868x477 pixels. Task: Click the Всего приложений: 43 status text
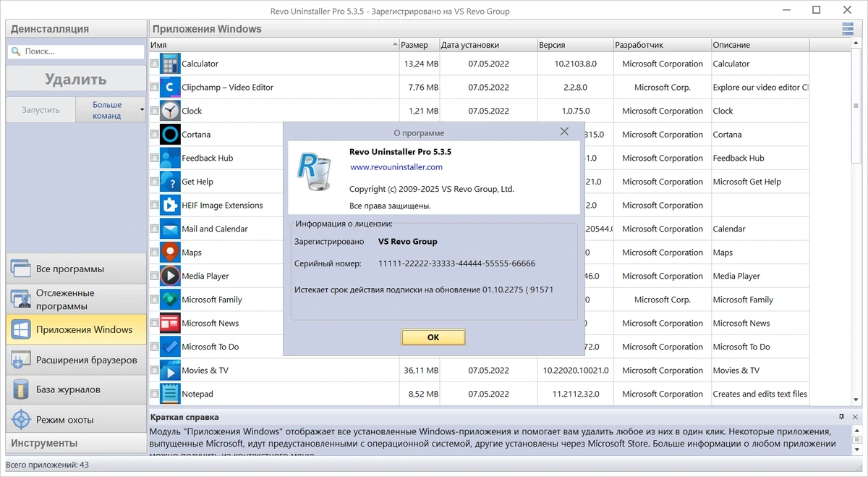(48, 465)
